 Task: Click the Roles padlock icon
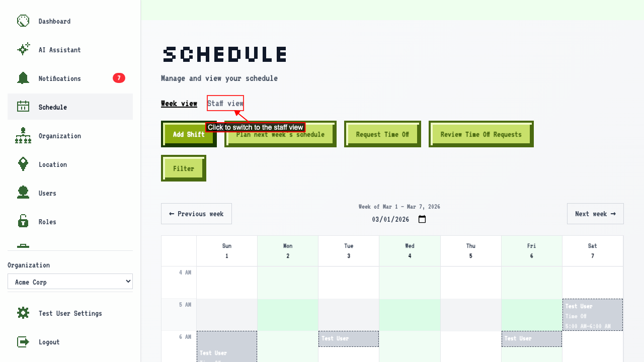tap(23, 222)
